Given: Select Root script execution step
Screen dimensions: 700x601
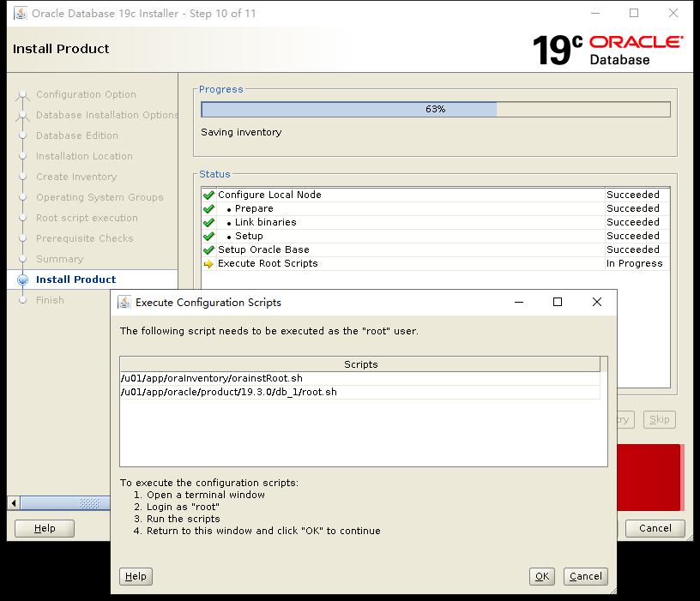Looking at the screenshot, I should click(87, 218).
